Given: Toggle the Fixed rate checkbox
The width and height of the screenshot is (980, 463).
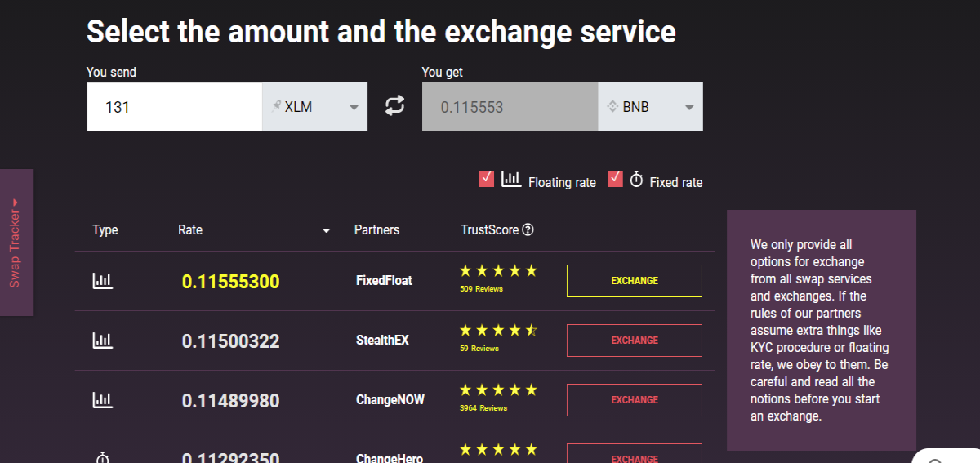Looking at the screenshot, I should 616,178.
